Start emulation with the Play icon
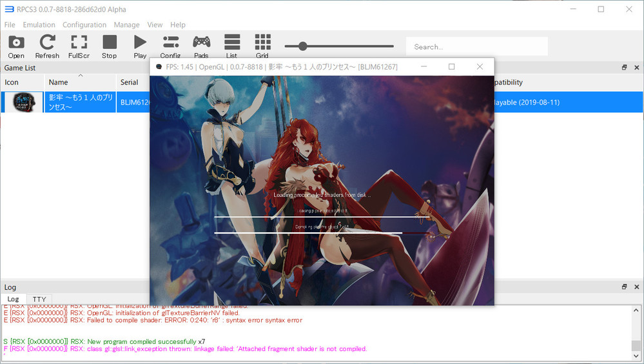Image resolution: width=644 pixels, height=364 pixels. pyautogui.click(x=140, y=46)
